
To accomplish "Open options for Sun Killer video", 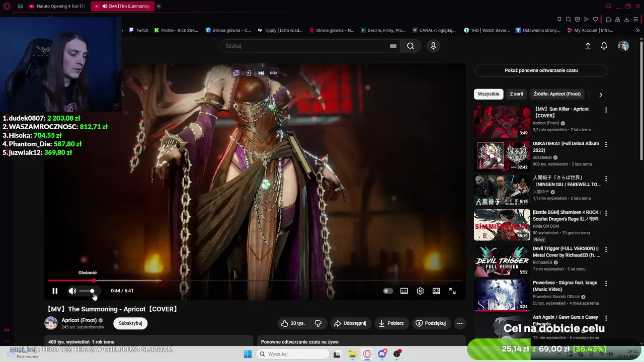I will point(606,110).
